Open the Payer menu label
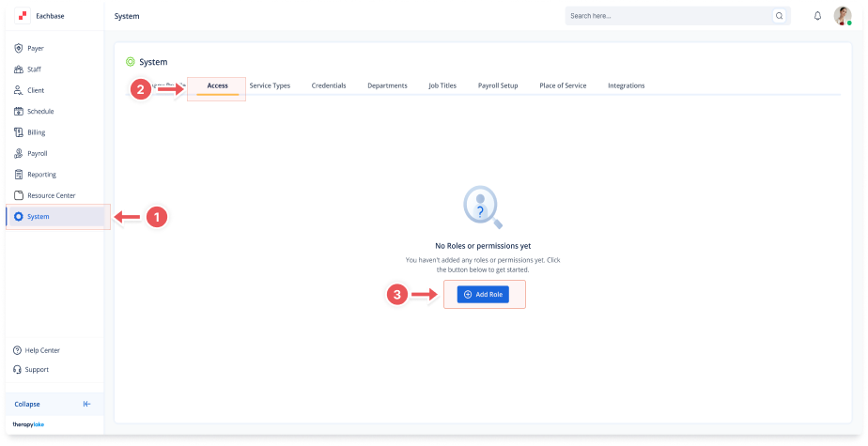 (x=36, y=48)
